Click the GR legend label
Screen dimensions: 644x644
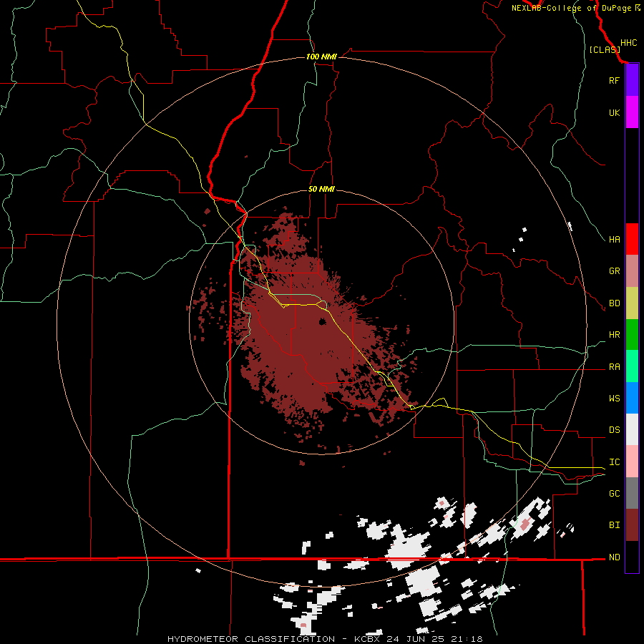tap(614, 271)
